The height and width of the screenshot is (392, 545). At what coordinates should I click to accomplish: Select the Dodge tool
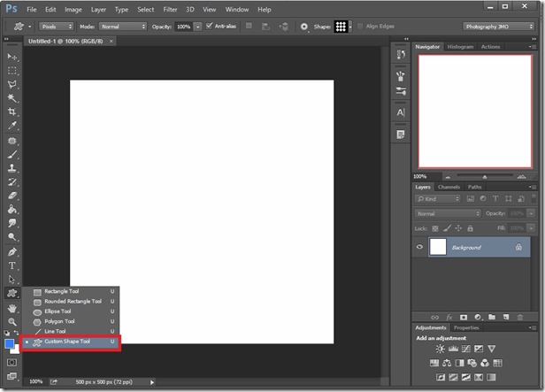tap(12, 236)
